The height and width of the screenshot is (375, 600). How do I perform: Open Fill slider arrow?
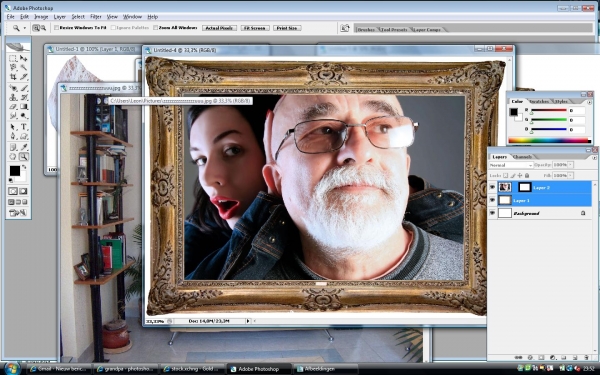pos(570,175)
